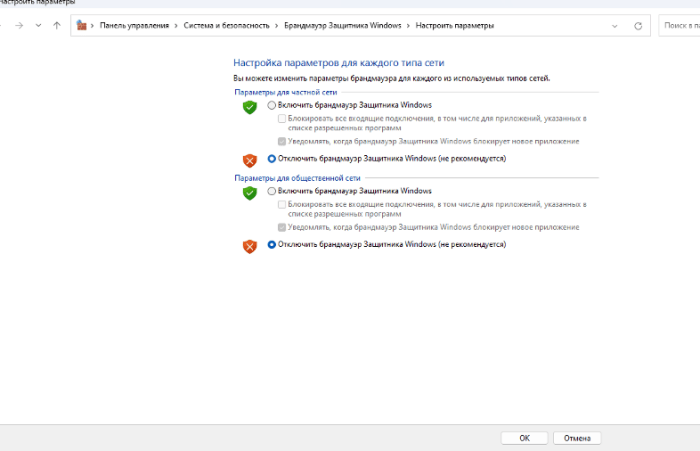Image resolution: width=700 pixels, height=451 pixels.
Task: Click red shield icon under public network
Action: point(250,246)
